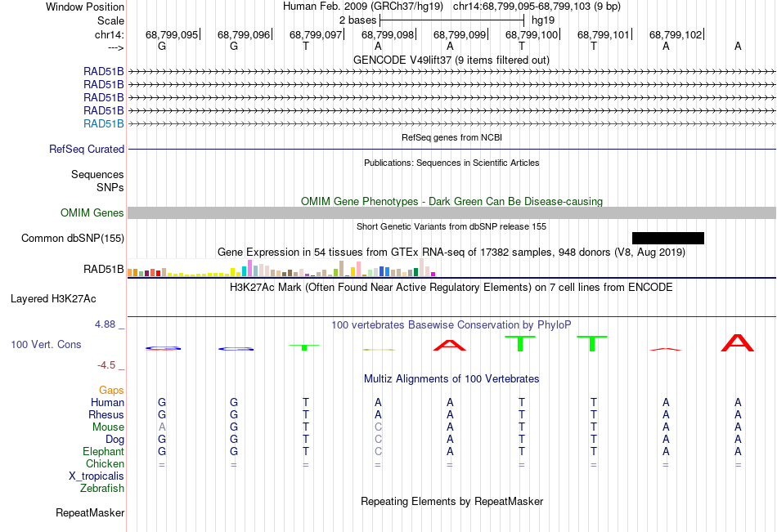Click the gray OMIM Genes bar
Screen dimensions: 777x532
coord(451,213)
